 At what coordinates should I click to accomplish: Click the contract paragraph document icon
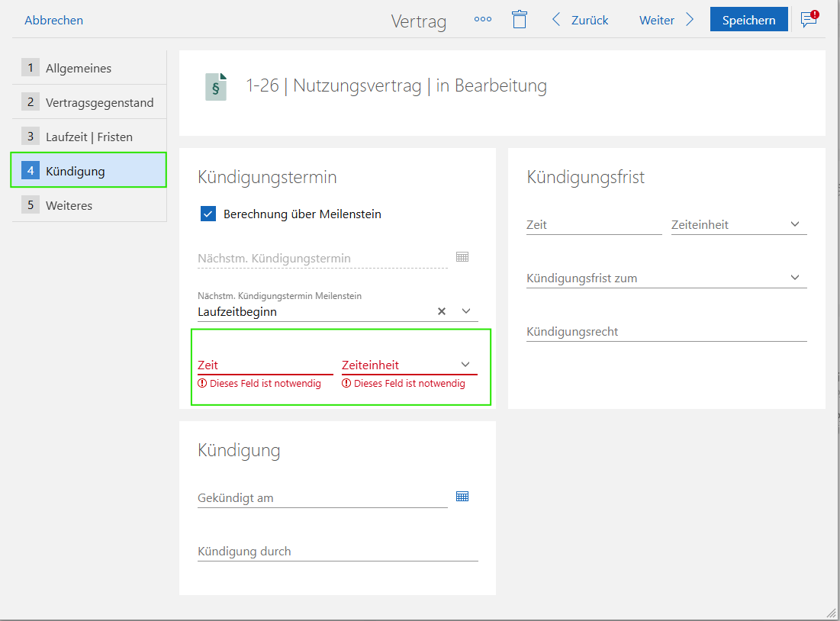click(x=216, y=87)
